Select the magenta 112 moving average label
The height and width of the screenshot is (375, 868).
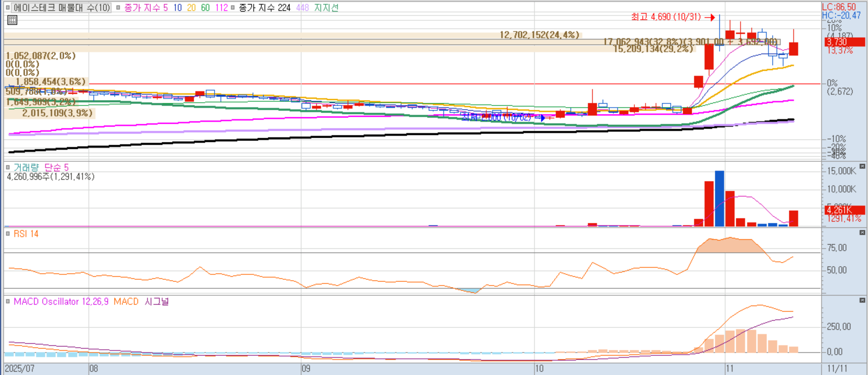pos(222,8)
